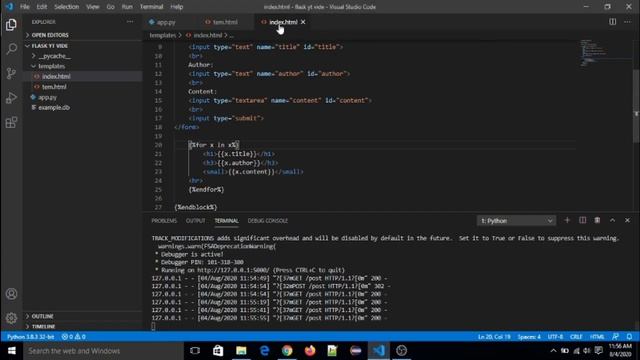
Task: Switch to the Problems panel tab
Action: 164,221
